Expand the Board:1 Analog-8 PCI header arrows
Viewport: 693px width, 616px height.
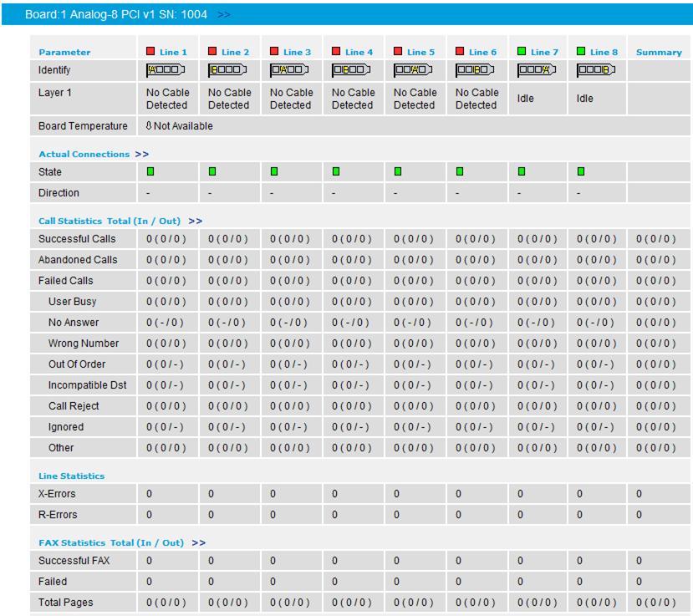(x=224, y=14)
